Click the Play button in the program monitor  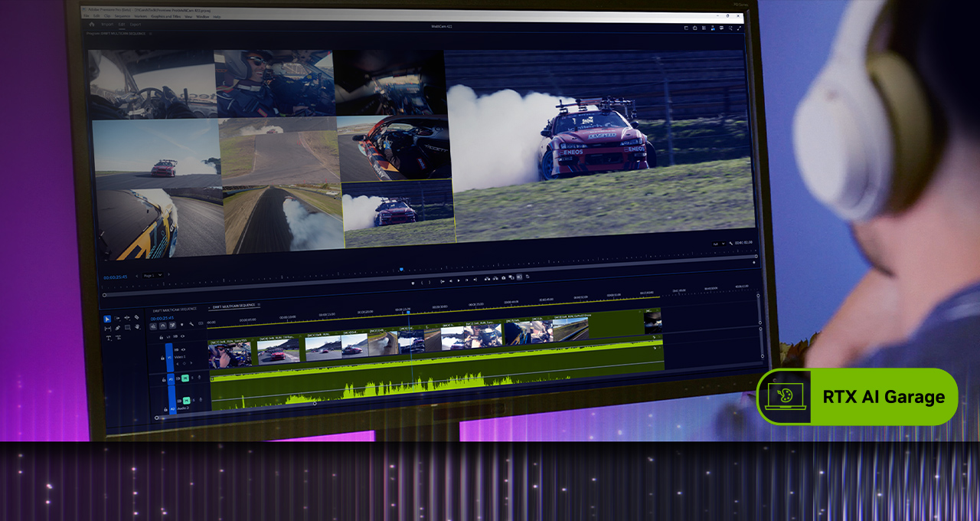tap(459, 280)
